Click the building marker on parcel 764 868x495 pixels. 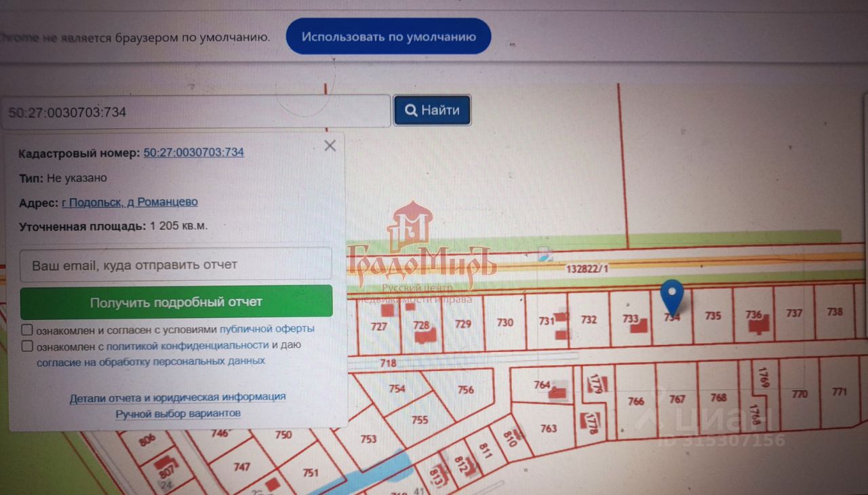tap(557, 391)
